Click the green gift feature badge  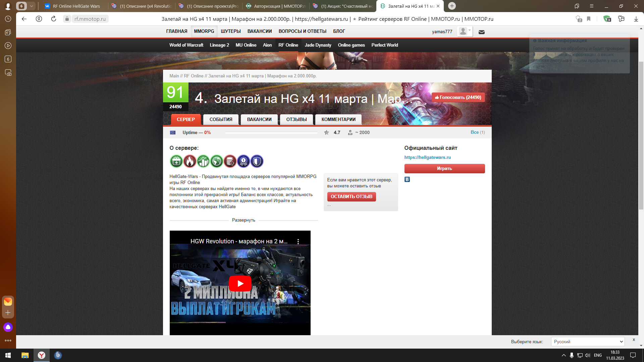176,161
